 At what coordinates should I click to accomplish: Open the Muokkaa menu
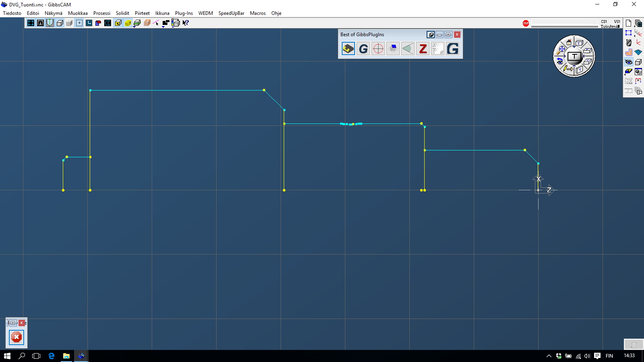coord(78,13)
